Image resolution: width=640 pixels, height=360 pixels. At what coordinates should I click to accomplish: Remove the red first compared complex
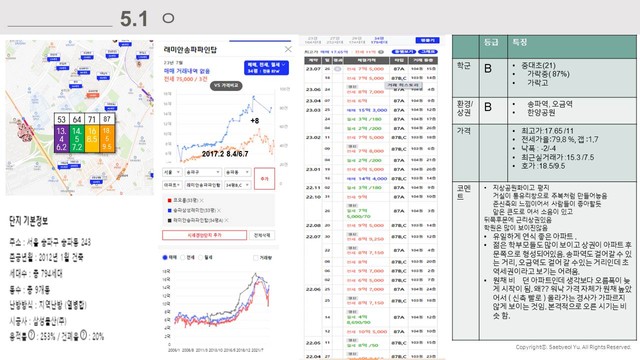[x=202, y=200]
